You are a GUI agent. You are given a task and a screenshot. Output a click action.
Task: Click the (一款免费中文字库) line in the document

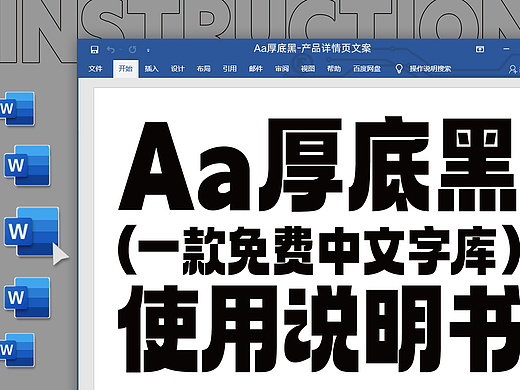pos(318,251)
